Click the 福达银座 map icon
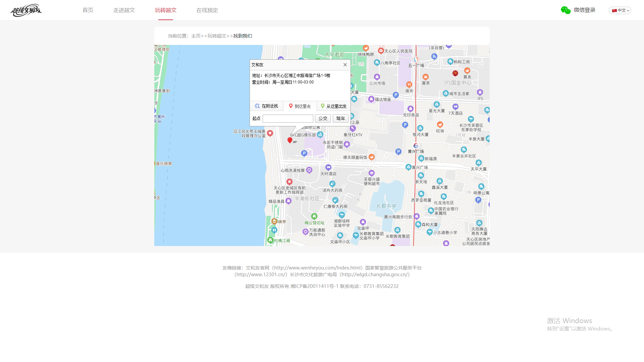Screen dimensions: 644x362 [371, 99]
